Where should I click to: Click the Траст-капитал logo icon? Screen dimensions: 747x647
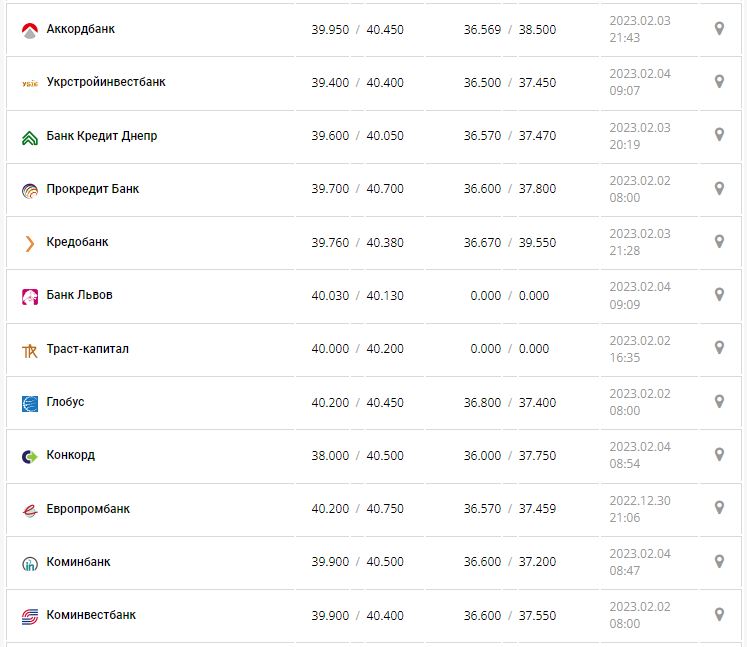29,350
